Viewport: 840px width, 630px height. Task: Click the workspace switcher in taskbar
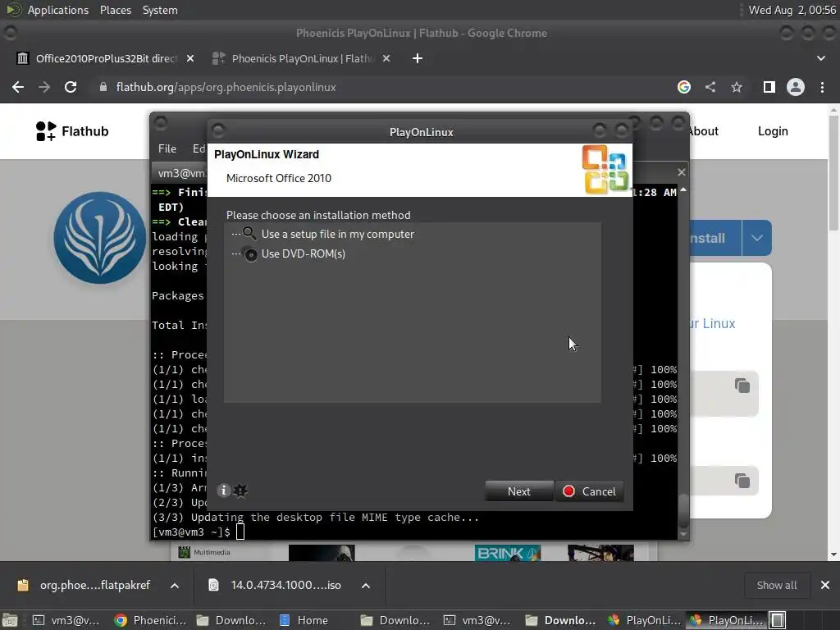pyautogui.click(x=778, y=620)
